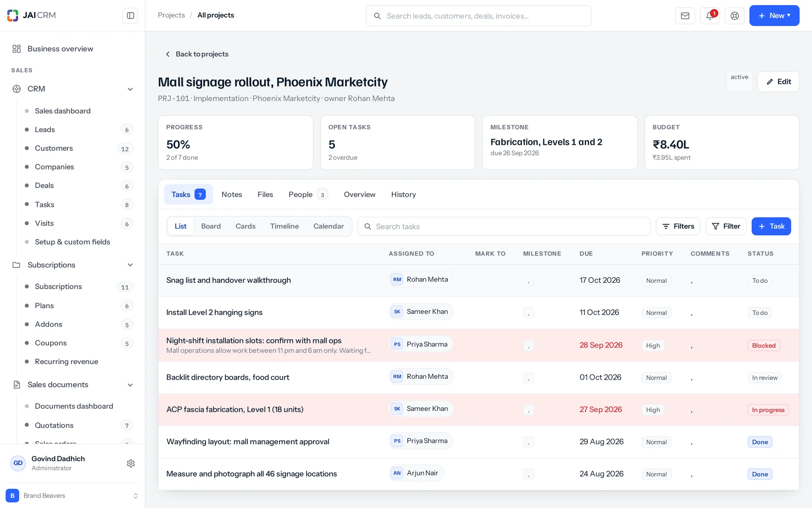The width and height of the screenshot is (812, 508).
Task: Click the GD user avatar
Action: tap(18, 463)
